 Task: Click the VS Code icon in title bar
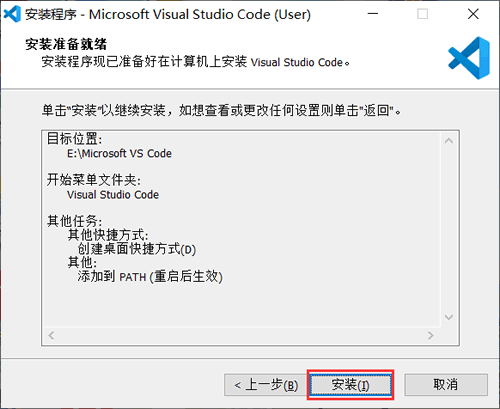(x=12, y=14)
